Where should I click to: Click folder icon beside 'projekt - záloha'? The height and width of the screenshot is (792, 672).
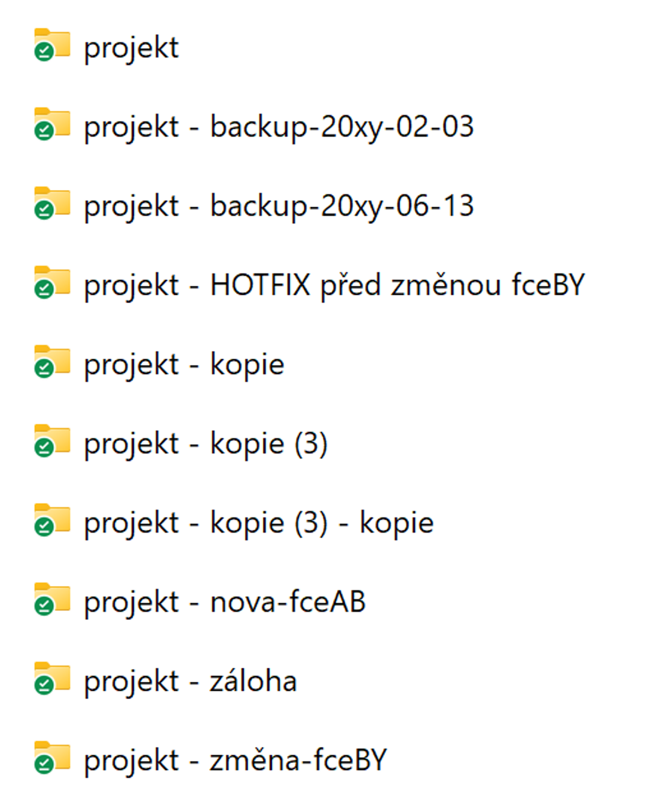[52, 680]
